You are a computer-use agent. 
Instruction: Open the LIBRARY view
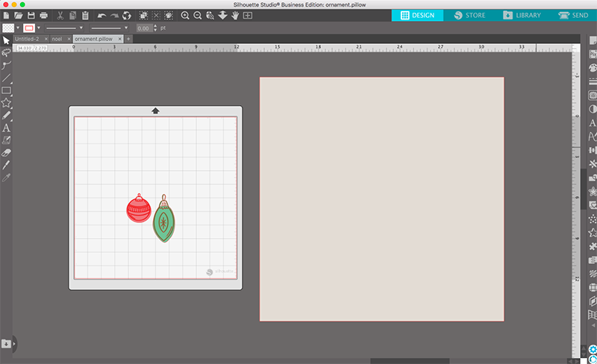(x=522, y=15)
